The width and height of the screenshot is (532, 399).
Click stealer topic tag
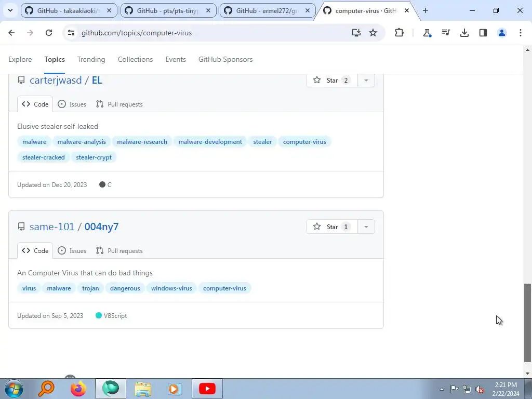(262, 142)
